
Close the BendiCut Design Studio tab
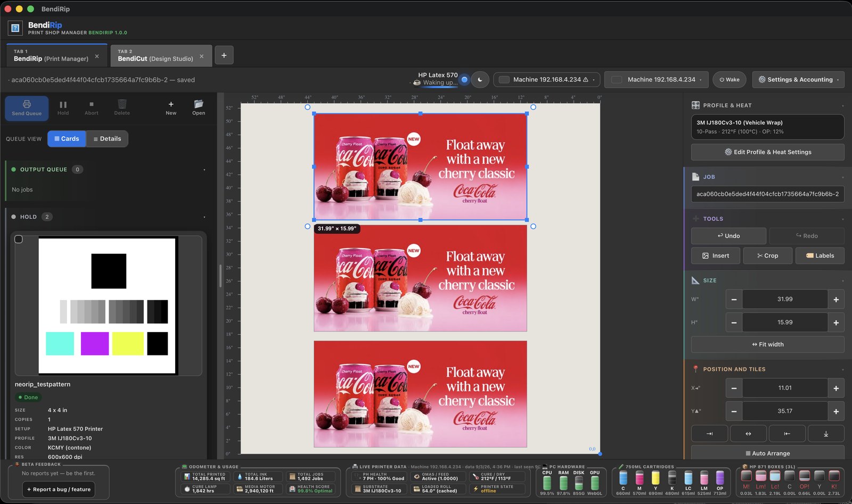[201, 56]
